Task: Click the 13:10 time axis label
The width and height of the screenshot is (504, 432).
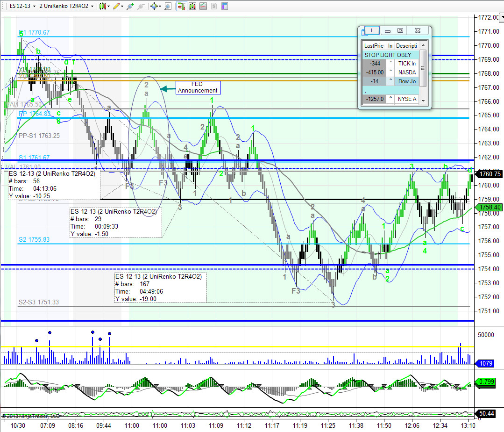Action: pyautogui.click(x=468, y=425)
